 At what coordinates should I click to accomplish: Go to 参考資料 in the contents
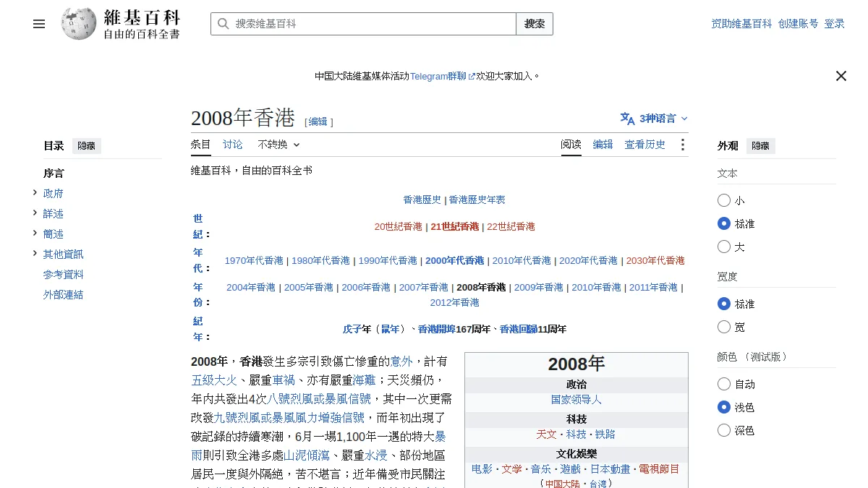[x=64, y=275]
